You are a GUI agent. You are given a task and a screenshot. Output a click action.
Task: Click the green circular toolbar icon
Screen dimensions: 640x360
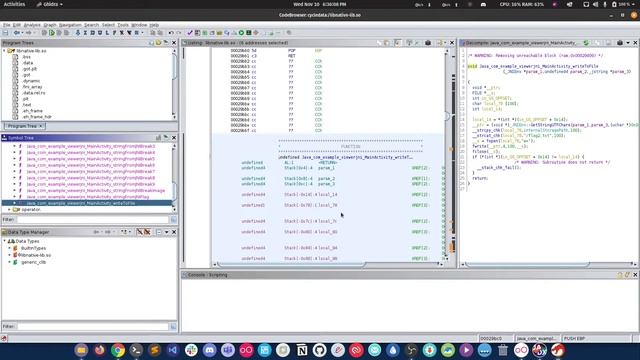click(x=241, y=33)
